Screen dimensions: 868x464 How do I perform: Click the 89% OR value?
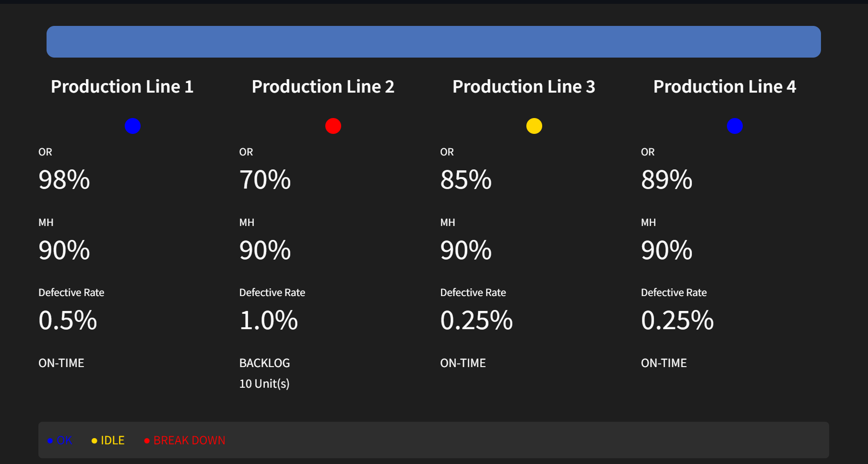tap(666, 180)
